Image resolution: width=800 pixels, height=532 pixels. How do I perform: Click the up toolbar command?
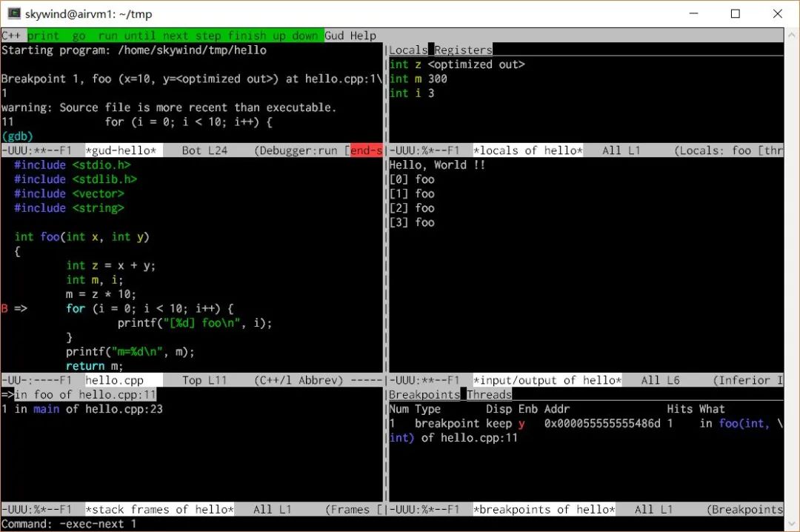(279, 36)
